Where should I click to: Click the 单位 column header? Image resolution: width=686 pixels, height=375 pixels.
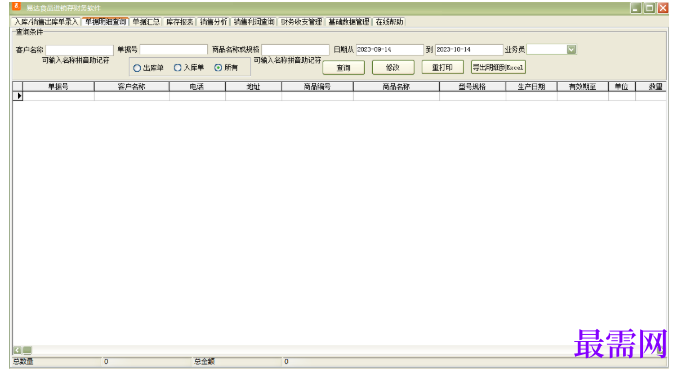pos(622,87)
